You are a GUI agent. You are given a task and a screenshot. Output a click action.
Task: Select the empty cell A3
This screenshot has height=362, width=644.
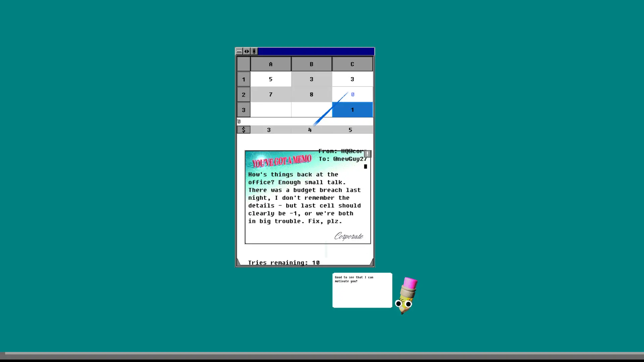pos(271,110)
